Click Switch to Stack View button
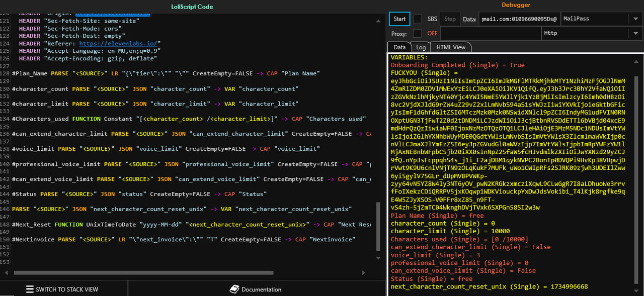This screenshot has height=296, width=644. (64, 289)
